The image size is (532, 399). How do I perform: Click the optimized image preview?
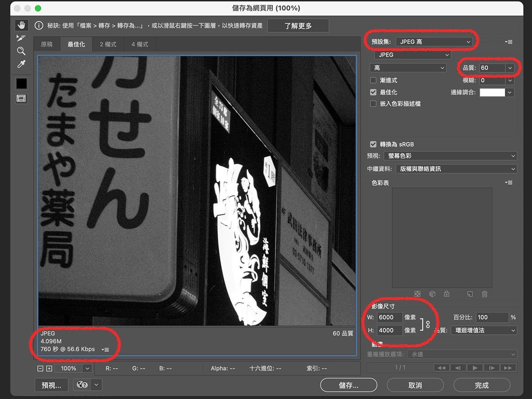pos(197,191)
